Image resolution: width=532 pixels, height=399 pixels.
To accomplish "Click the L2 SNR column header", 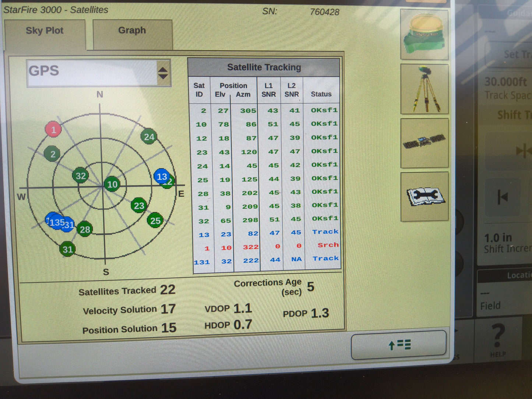I will pos(292,90).
